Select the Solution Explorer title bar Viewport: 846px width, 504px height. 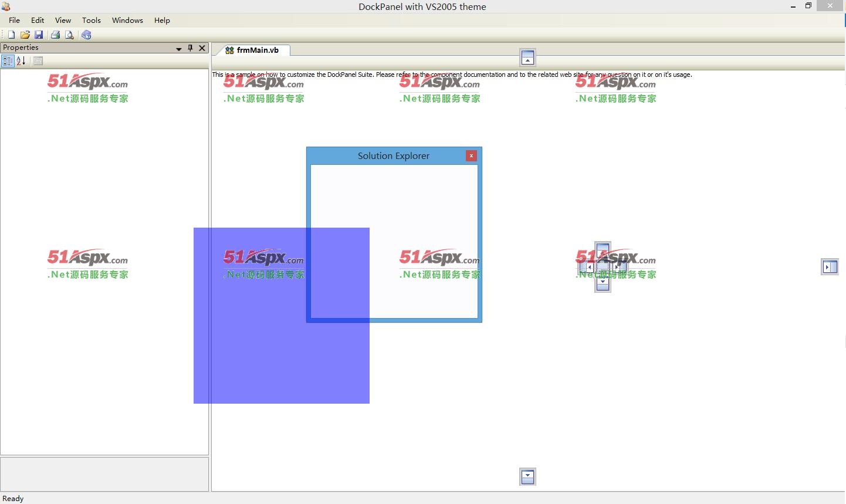pyautogui.click(x=394, y=155)
